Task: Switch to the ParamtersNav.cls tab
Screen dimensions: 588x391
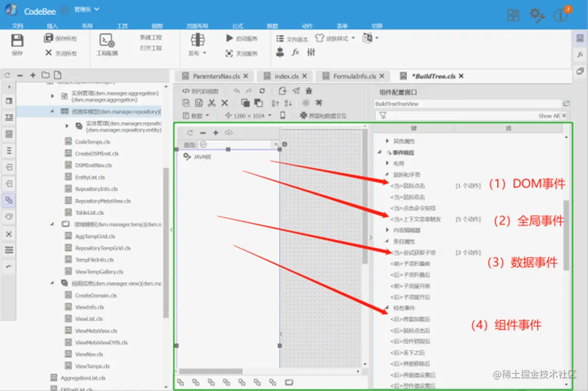Action: [x=215, y=76]
